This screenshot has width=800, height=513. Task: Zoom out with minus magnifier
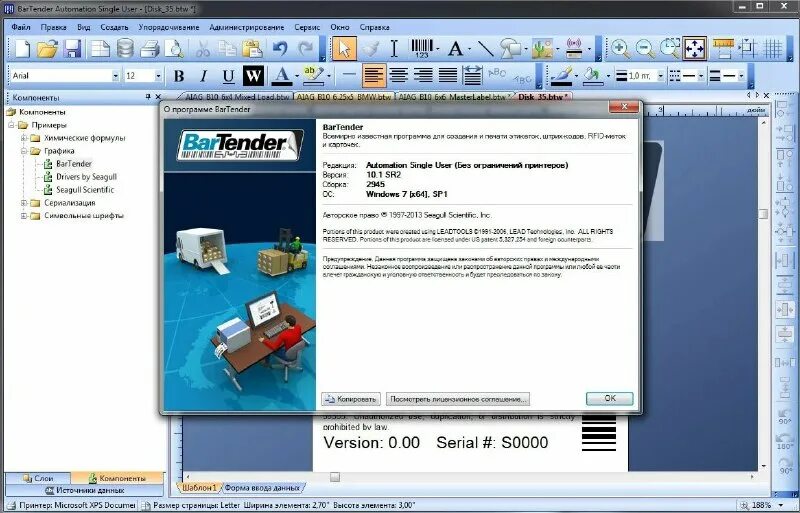click(645, 49)
